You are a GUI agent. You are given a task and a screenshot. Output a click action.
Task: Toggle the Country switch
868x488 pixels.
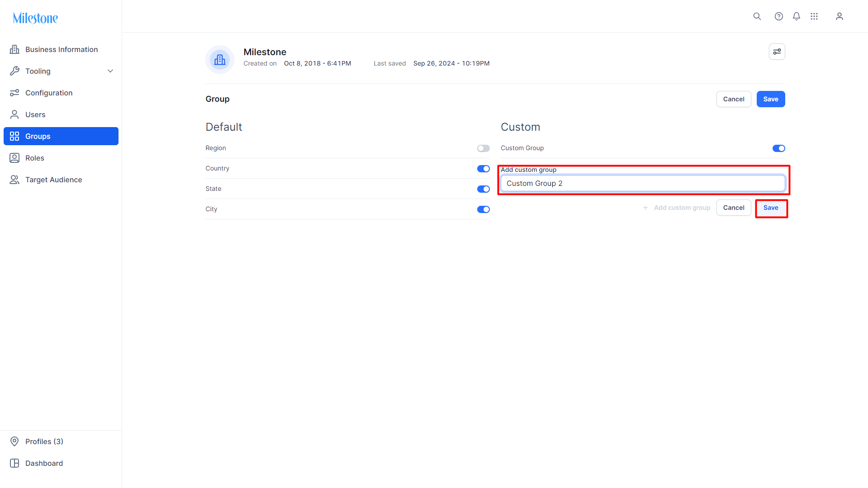pos(484,169)
